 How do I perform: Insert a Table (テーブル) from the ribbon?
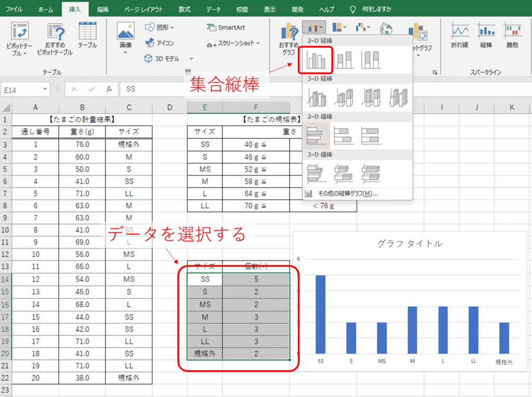tap(87, 35)
